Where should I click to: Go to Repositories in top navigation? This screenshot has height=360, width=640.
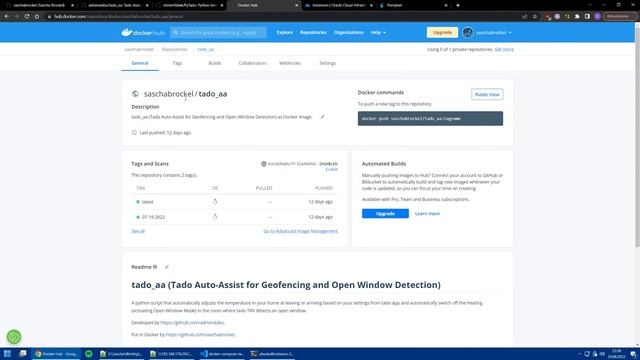coord(313,32)
